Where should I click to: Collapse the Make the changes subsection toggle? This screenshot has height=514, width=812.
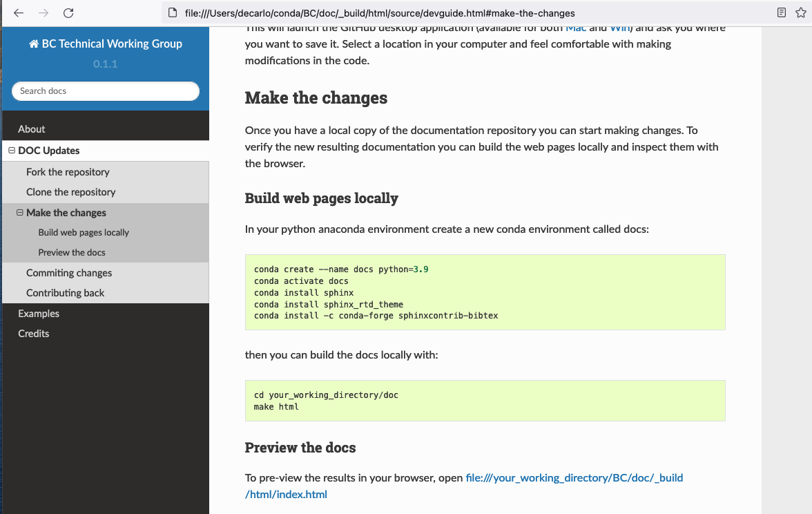coord(19,213)
